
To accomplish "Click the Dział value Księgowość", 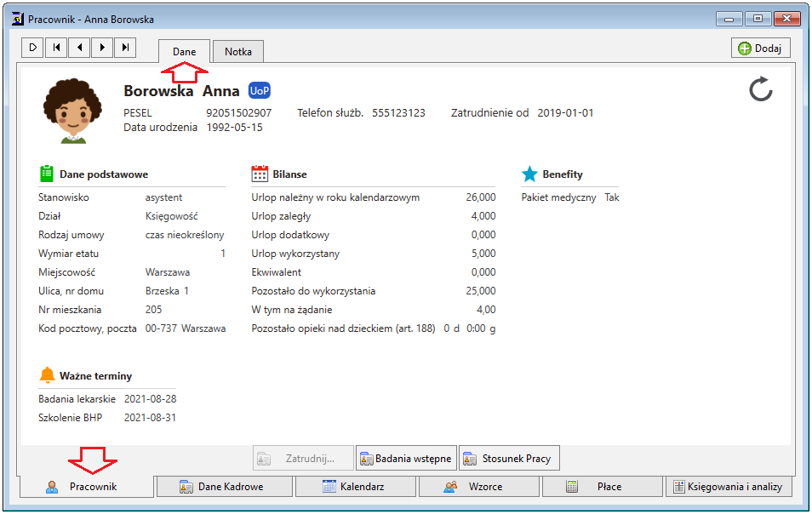I will [x=171, y=216].
